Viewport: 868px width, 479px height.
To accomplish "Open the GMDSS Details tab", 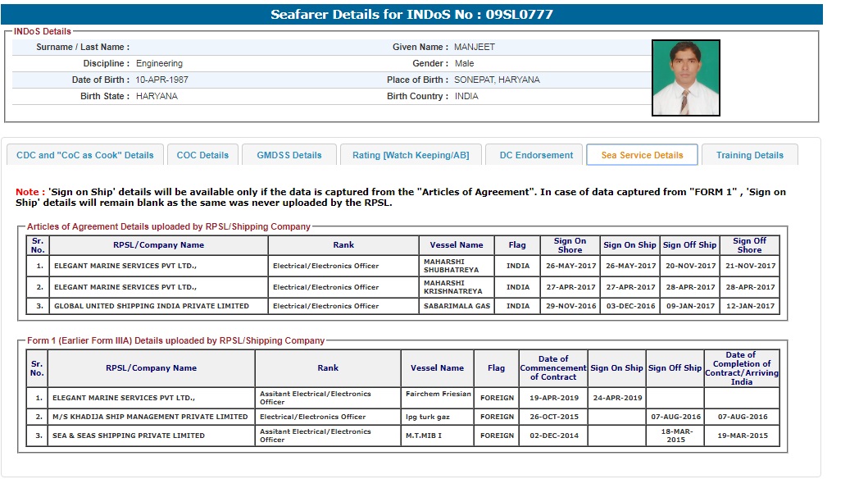I will point(289,155).
